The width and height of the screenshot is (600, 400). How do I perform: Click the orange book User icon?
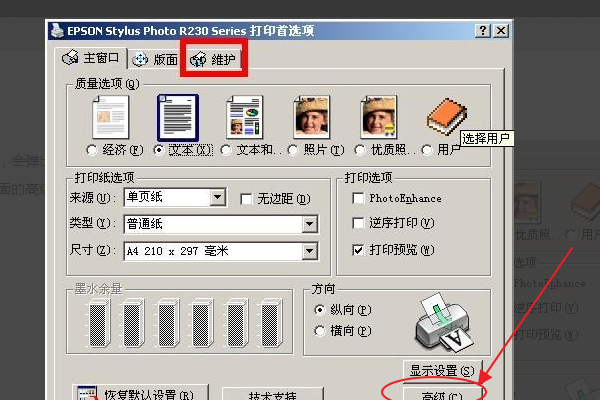(447, 116)
